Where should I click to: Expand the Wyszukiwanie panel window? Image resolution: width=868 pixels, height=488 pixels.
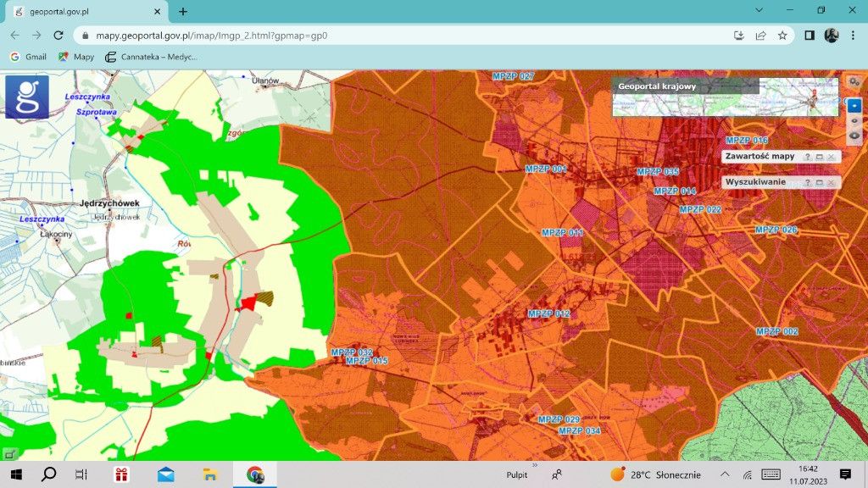[x=820, y=182]
